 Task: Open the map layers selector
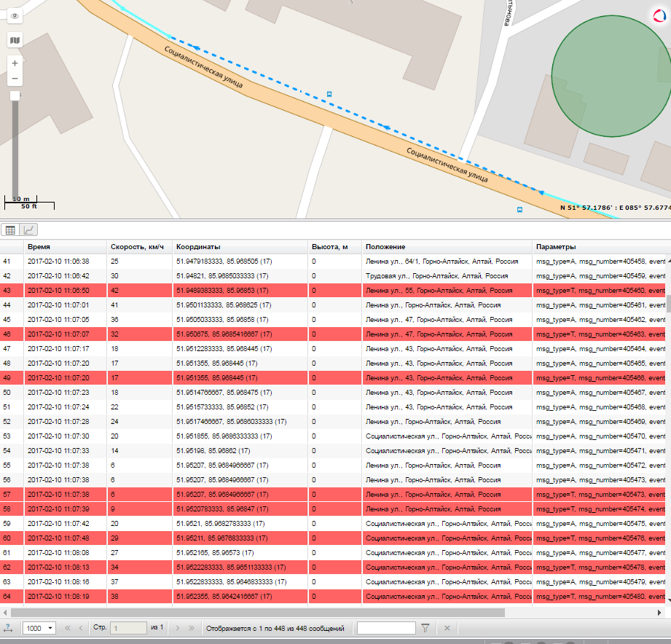point(15,40)
